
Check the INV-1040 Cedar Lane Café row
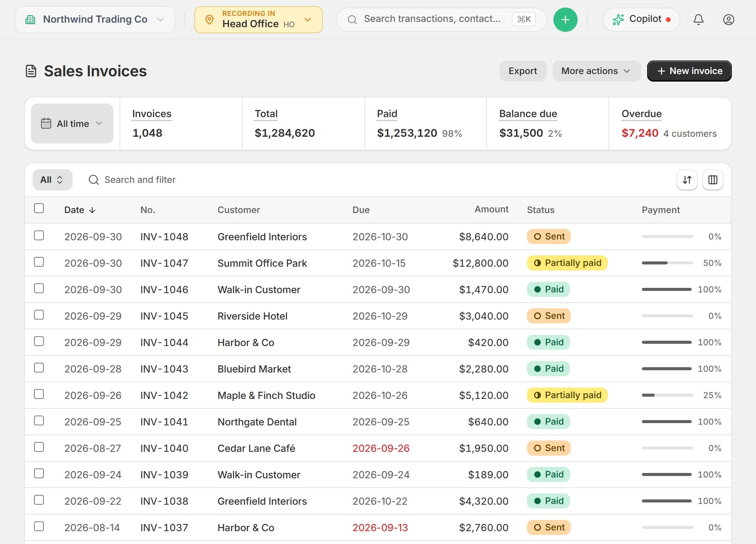39,447
